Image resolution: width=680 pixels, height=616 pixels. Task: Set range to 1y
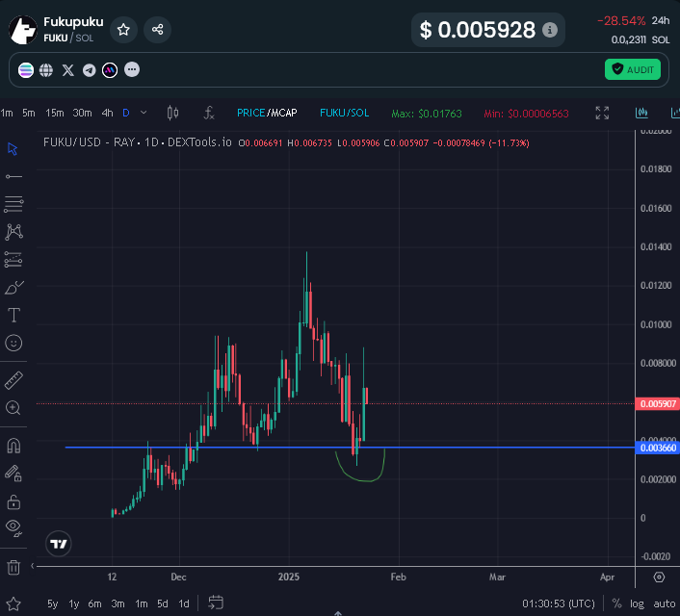pos(74,603)
